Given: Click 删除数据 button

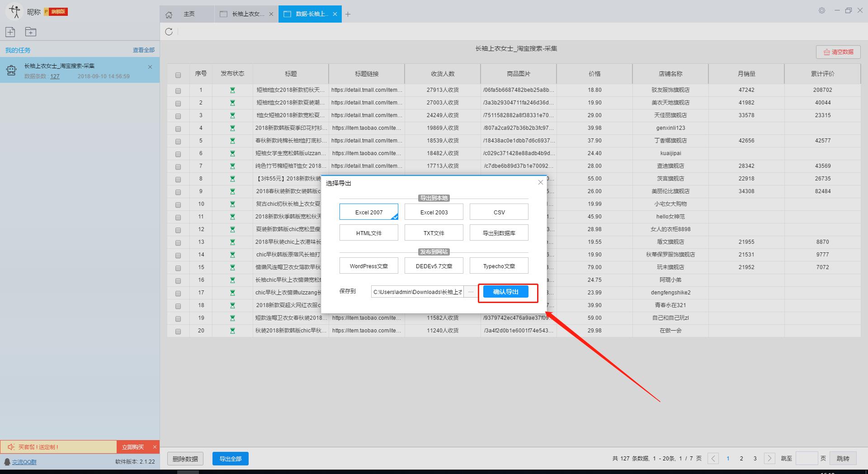Looking at the screenshot, I should 185,459.
